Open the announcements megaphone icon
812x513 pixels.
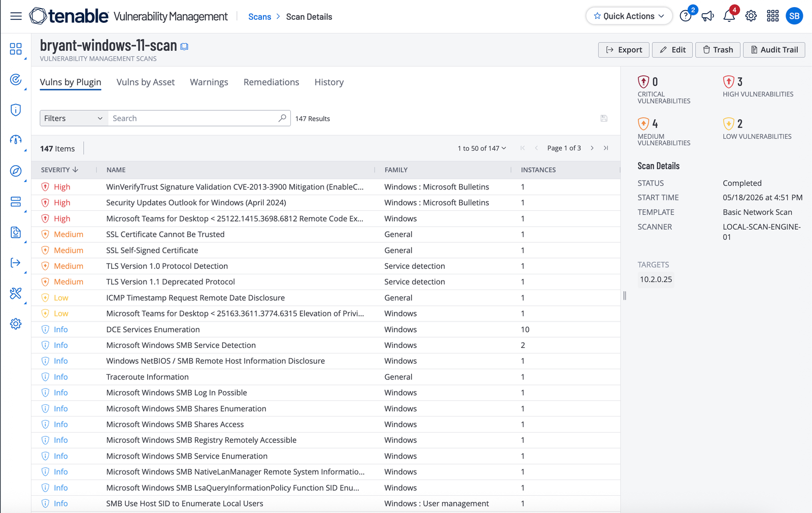707,16
